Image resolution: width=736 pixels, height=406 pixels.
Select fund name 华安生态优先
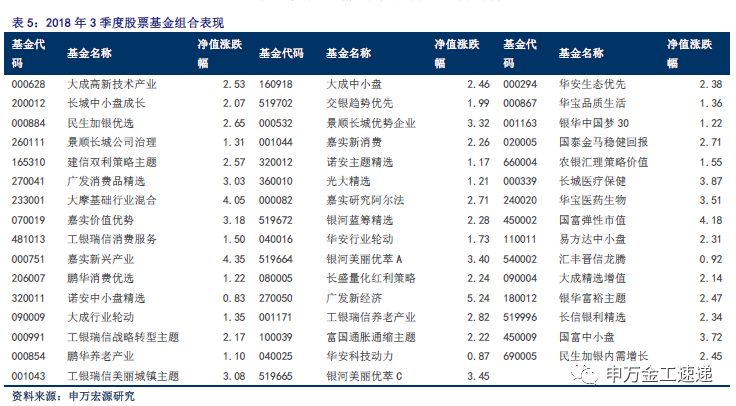[x=592, y=84]
